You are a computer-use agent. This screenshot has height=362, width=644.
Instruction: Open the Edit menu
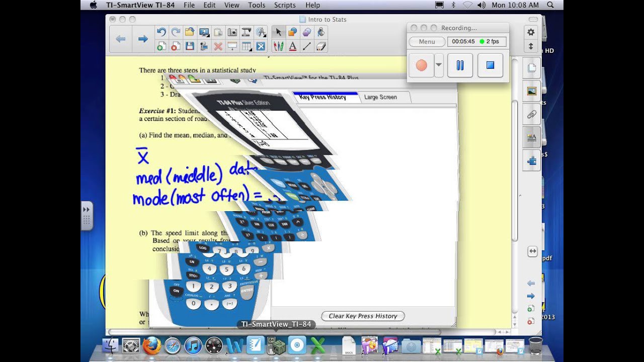pyautogui.click(x=209, y=5)
